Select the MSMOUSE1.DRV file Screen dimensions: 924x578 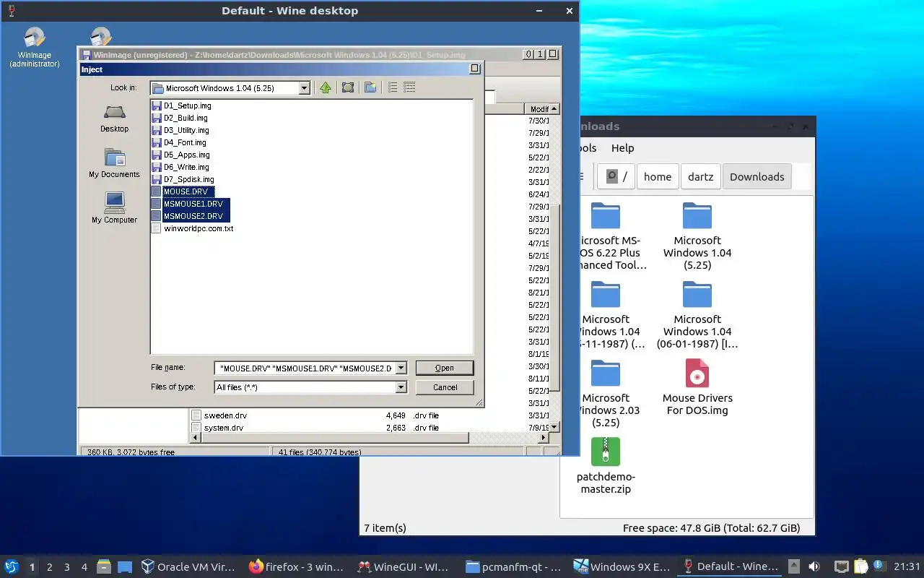point(191,204)
